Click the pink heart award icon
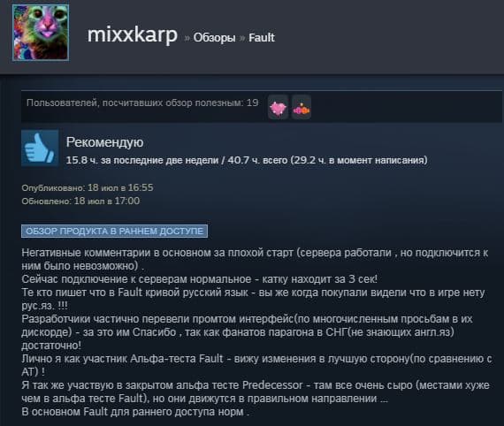The image size is (504, 426). (278, 107)
